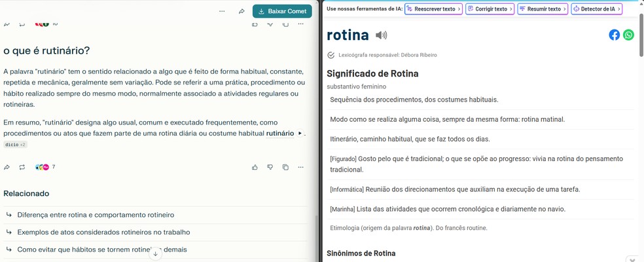Open related question Exemplos de atos considerados rotineiros
Screen dimensions: 644x262
pos(155,232)
